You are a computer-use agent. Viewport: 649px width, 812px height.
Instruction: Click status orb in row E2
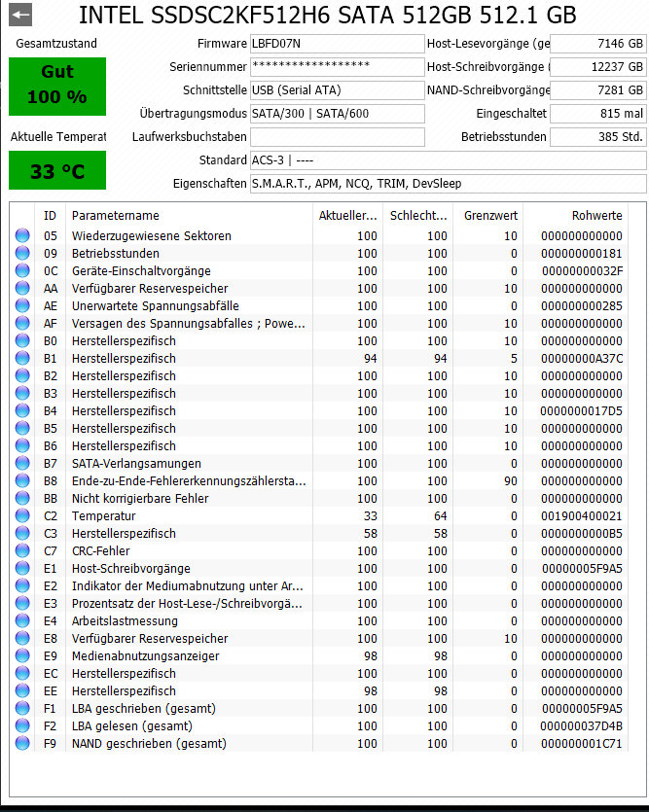click(22, 585)
